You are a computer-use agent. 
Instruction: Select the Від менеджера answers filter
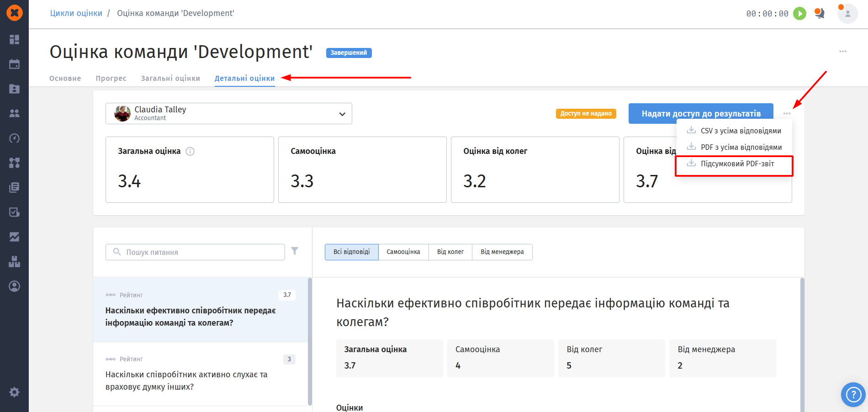click(502, 252)
